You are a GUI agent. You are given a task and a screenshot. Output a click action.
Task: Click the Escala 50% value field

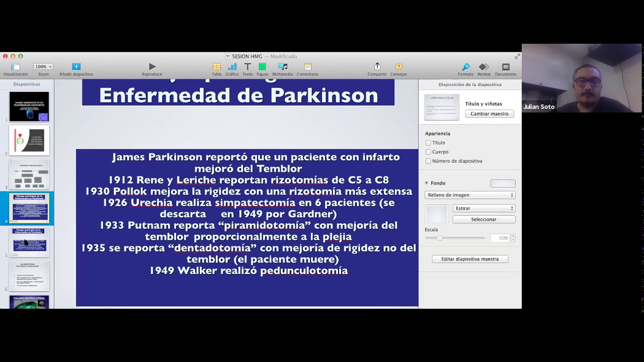point(500,238)
